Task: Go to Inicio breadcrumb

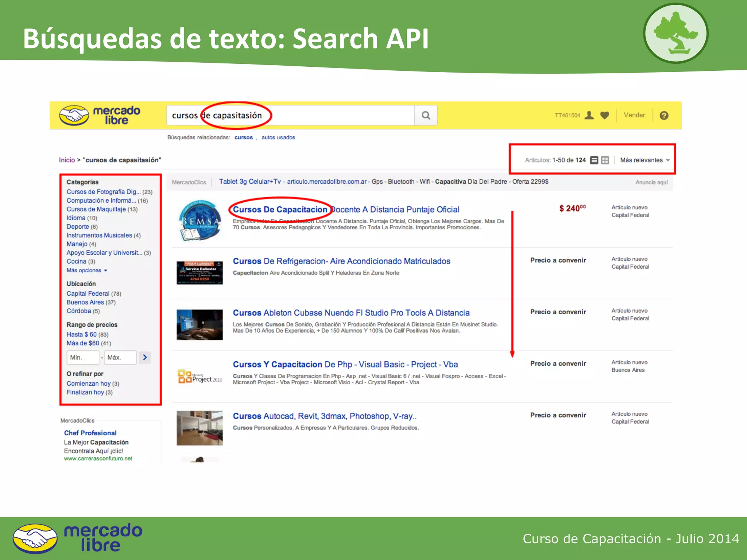Action: pyautogui.click(x=67, y=160)
